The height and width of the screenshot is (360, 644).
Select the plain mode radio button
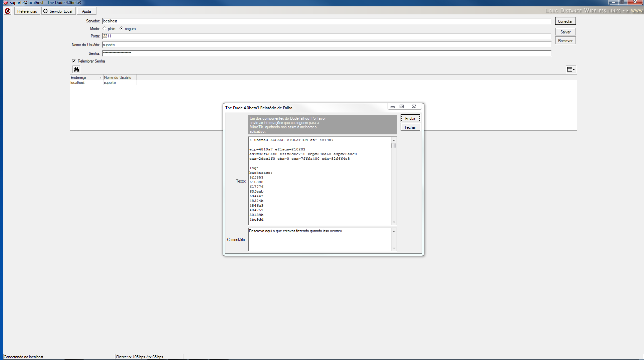coord(104,29)
